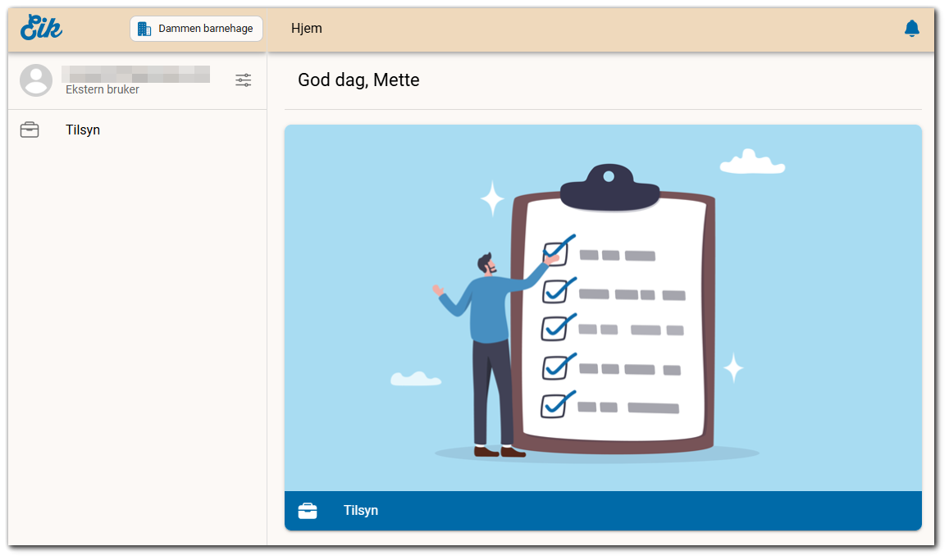Go to Hjem in the top bar
Viewport: 949px width, 560px height.
point(307,29)
